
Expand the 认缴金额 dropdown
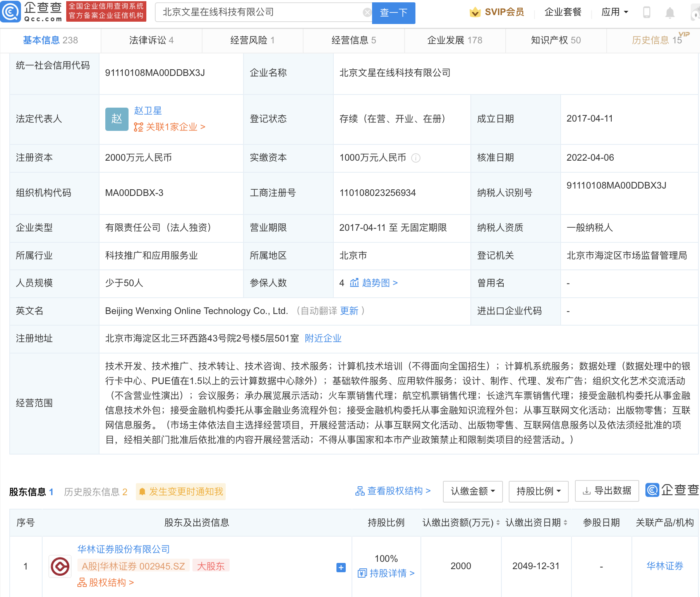click(x=473, y=491)
